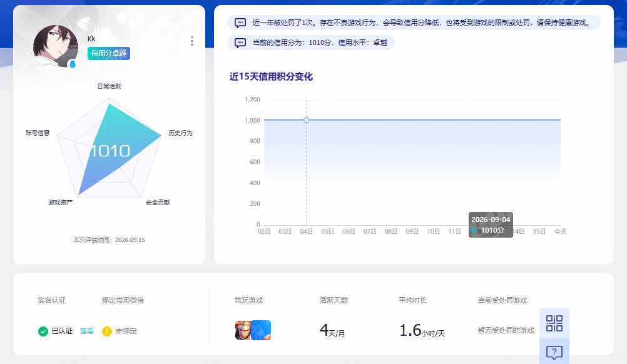Click the 1010 score in radar chart

(x=110, y=151)
